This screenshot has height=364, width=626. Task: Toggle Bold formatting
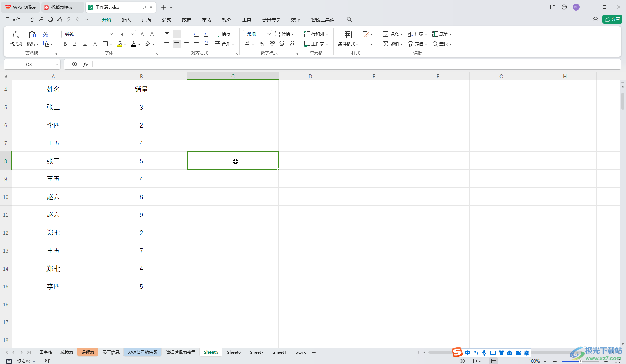coord(65,44)
